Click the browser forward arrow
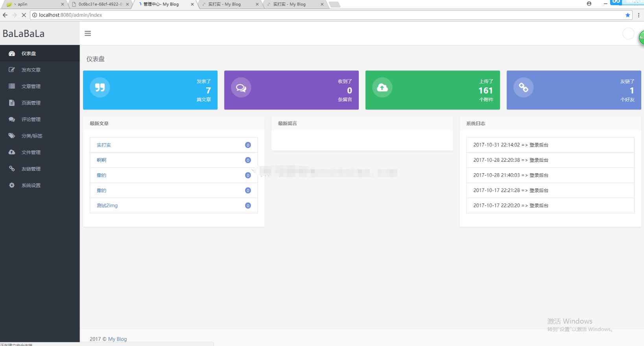The image size is (644, 346). (x=15, y=15)
